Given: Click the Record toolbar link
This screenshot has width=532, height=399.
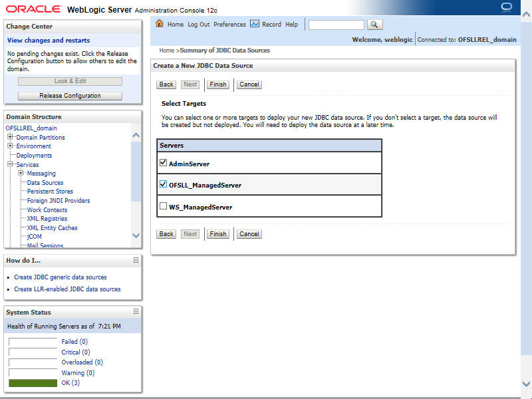Looking at the screenshot, I should (x=271, y=25).
